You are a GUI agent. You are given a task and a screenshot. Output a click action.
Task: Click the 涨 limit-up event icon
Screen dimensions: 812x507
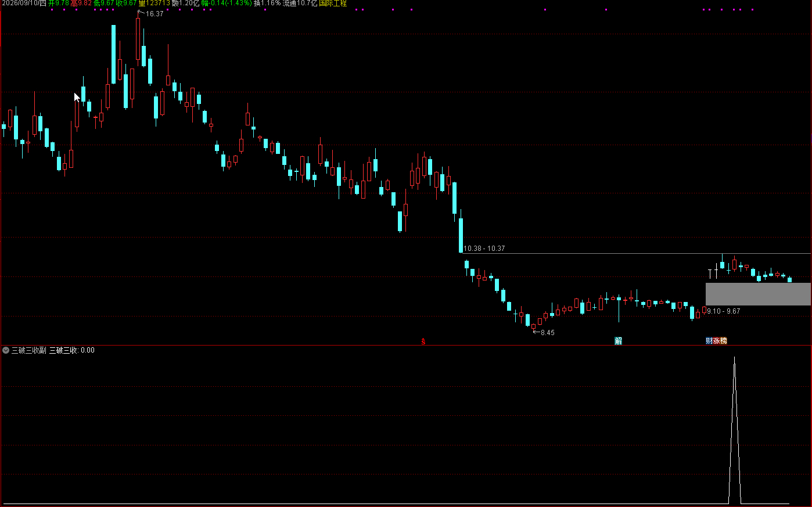(716, 341)
